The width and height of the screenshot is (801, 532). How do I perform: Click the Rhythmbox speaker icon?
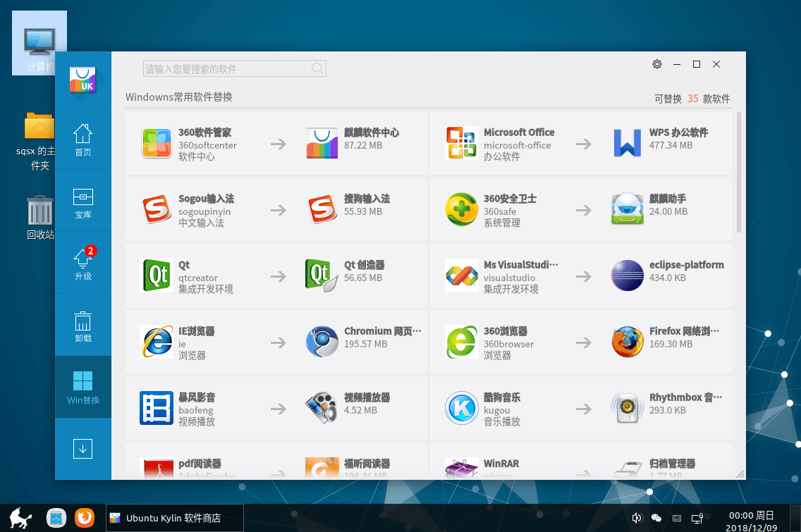tap(628, 408)
